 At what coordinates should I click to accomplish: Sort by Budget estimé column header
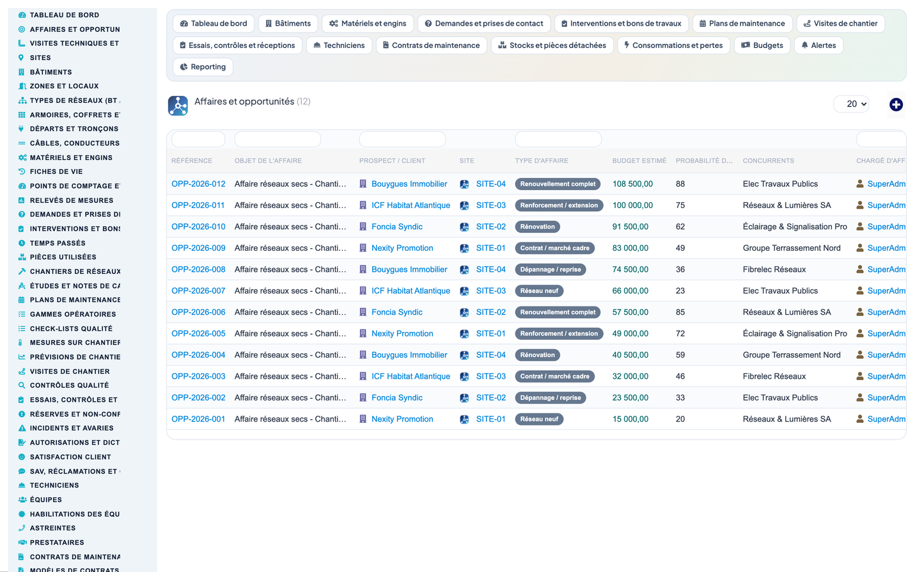point(639,161)
